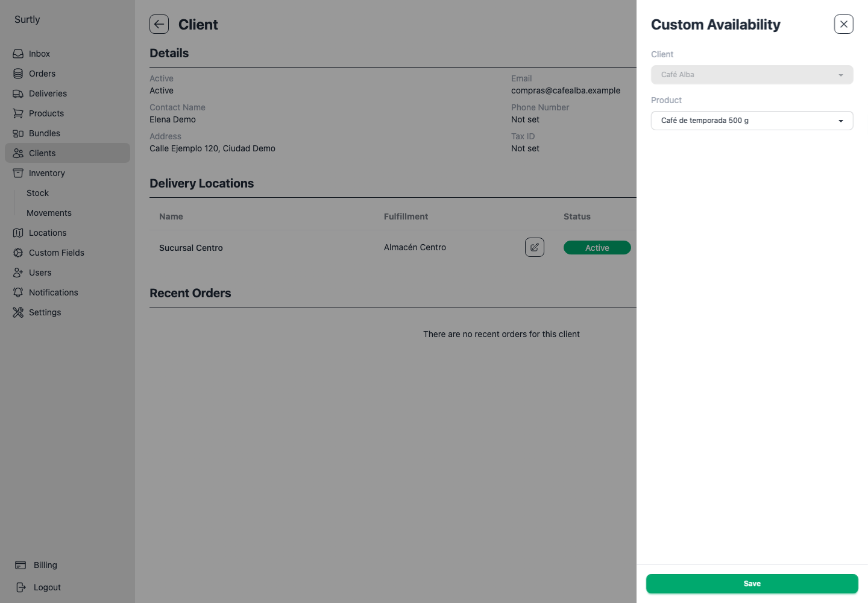Click the Calle Ejemplo 120 address

(212, 148)
